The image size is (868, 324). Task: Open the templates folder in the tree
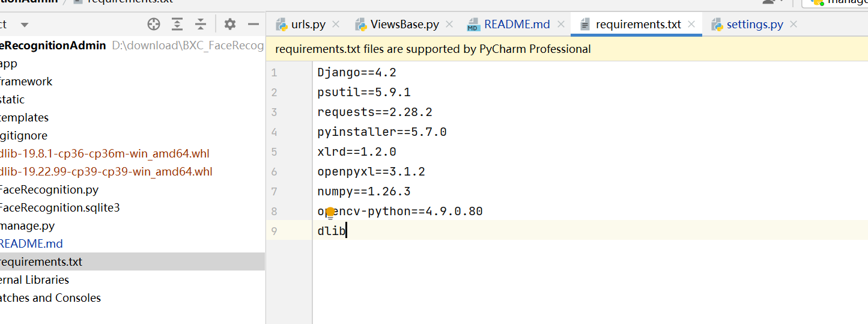coord(25,118)
